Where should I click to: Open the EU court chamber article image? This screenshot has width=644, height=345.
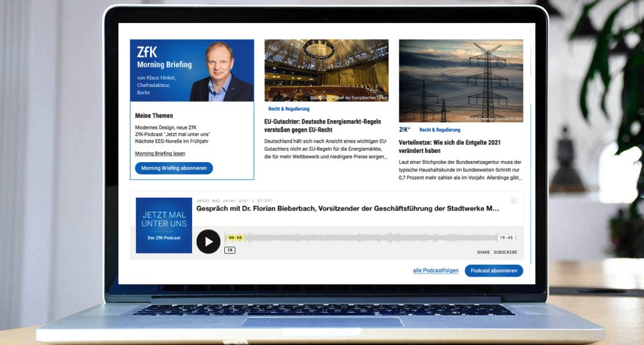point(327,71)
